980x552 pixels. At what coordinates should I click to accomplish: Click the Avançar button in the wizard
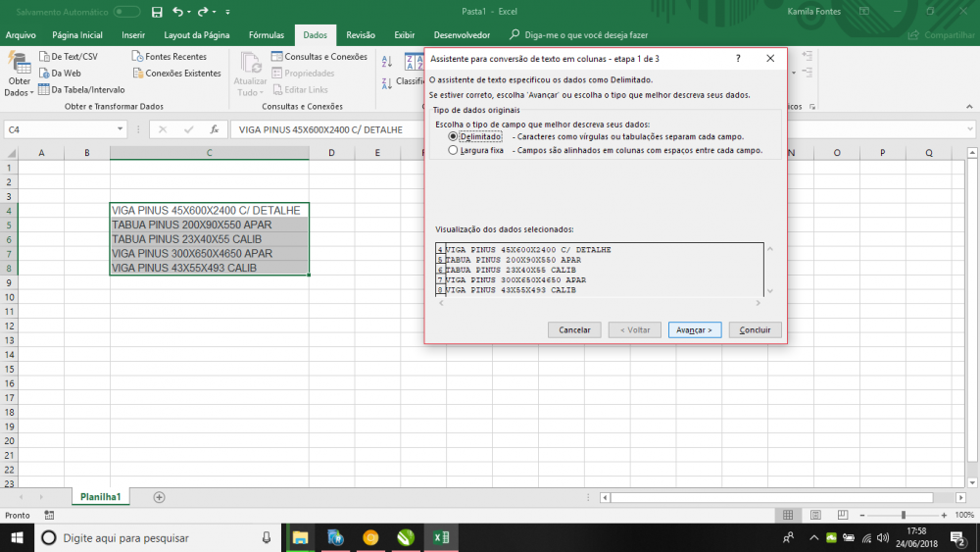click(x=695, y=330)
